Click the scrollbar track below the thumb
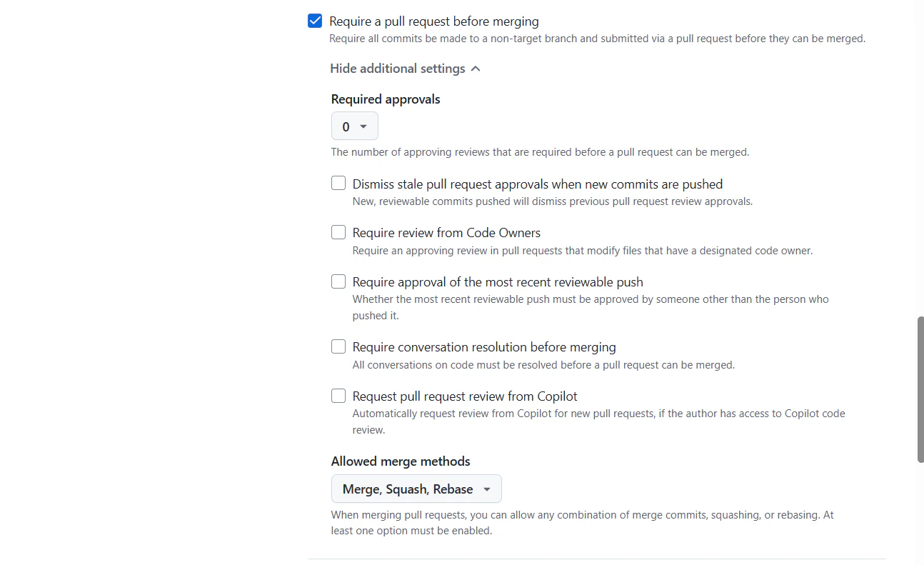Viewport: 924px width, 565px height. point(920,514)
